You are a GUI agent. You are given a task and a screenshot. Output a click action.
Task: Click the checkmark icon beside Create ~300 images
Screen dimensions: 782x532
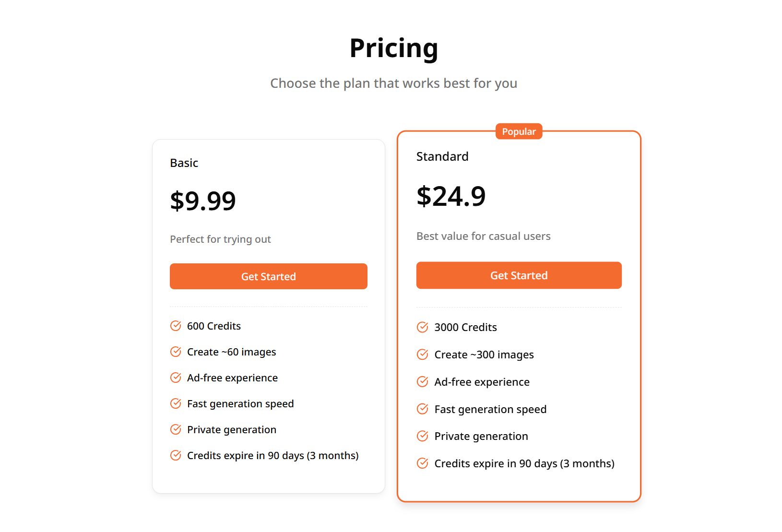(422, 355)
